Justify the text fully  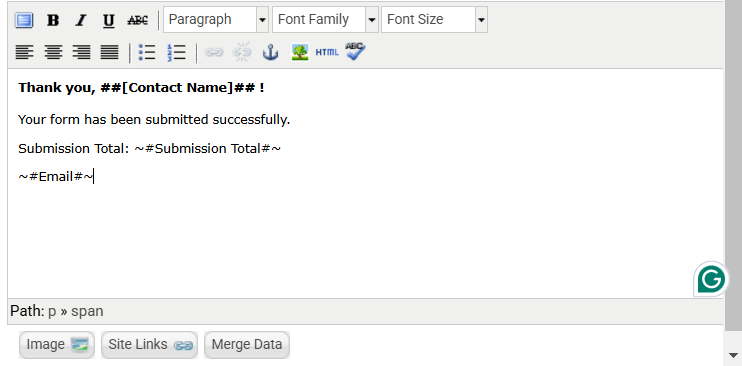pos(109,52)
